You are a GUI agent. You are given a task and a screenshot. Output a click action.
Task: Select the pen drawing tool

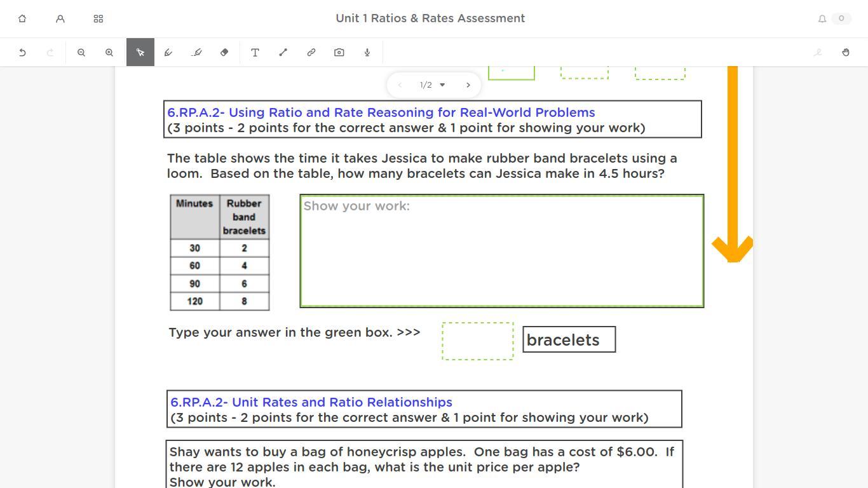point(168,53)
